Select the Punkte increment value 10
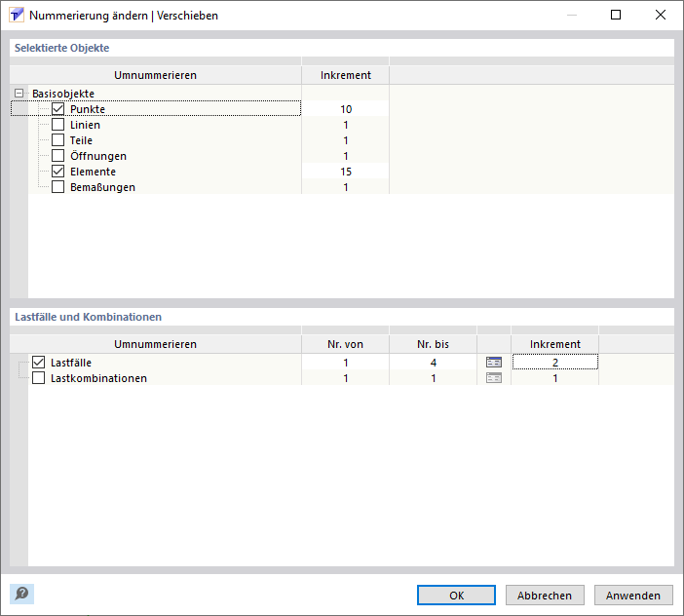684x616 pixels. click(x=346, y=109)
